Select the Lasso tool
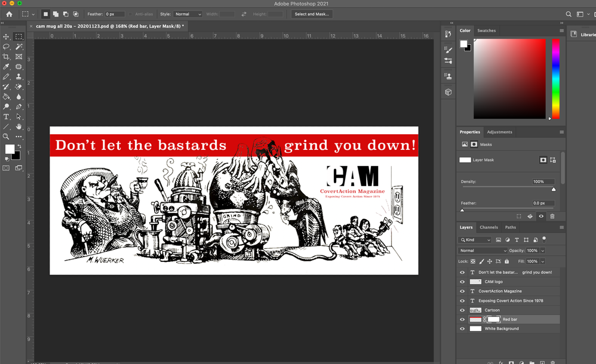Viewport: 596px width, 364px height. (x=6, y=47)
